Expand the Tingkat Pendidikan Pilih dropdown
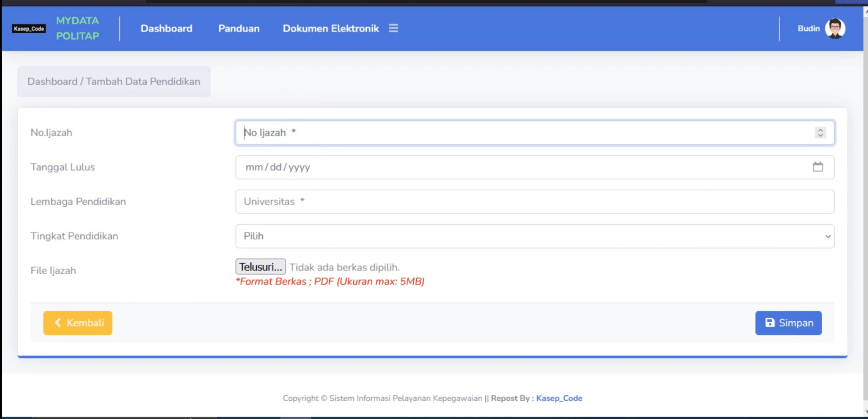The width and height of the screenshot is (868, 419). tap(535, 236)
